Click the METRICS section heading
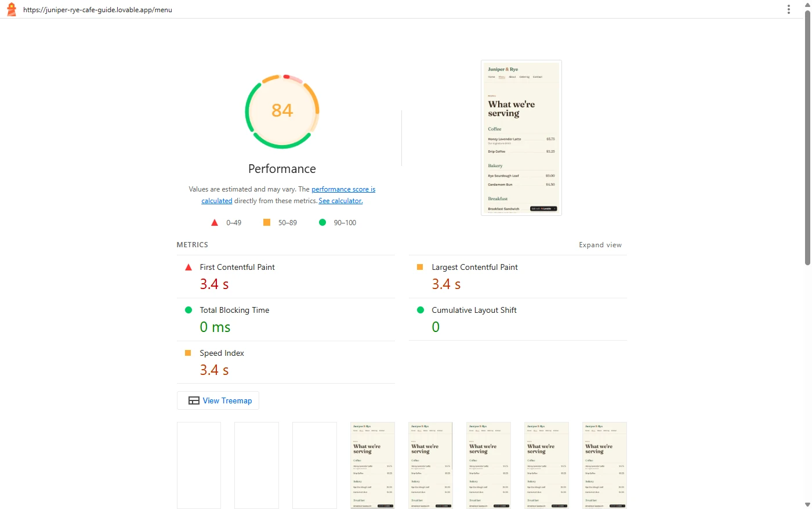Image resolution: width=812 pixels, height=509 pixels. pos(193,245)
